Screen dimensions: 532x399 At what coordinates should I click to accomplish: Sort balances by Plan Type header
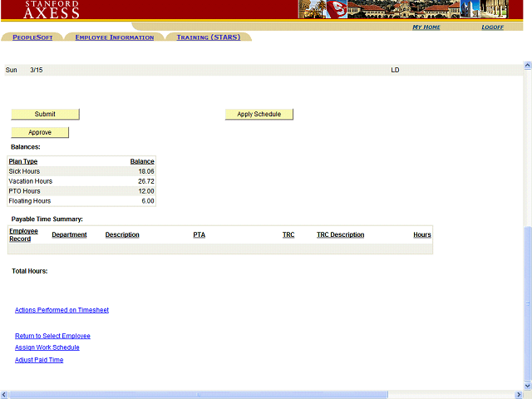[23, 161]
